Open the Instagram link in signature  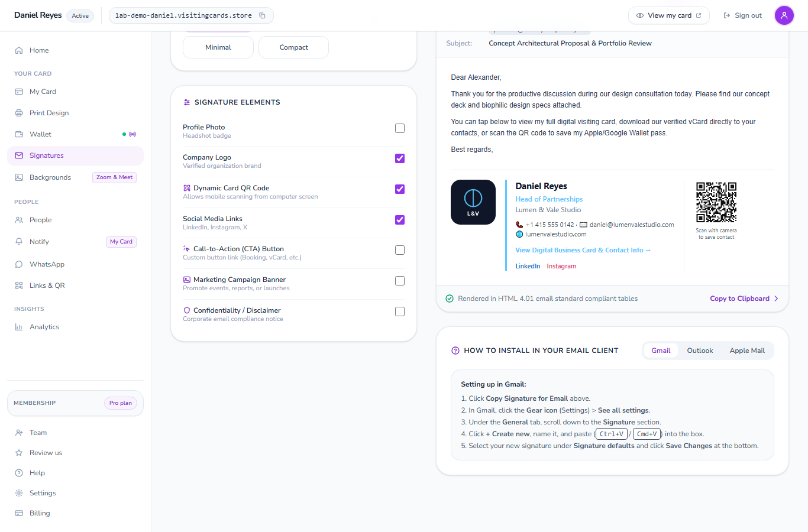(x=561, y=266)
